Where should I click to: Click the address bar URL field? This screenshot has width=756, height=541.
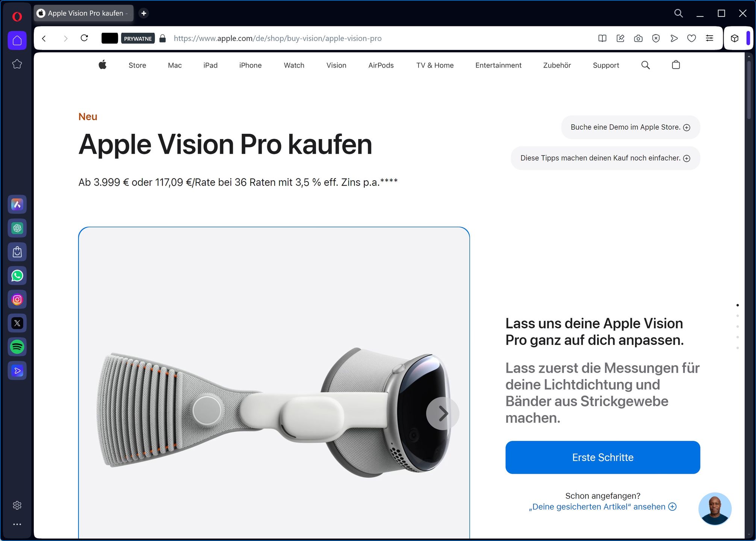pos(278,38)
